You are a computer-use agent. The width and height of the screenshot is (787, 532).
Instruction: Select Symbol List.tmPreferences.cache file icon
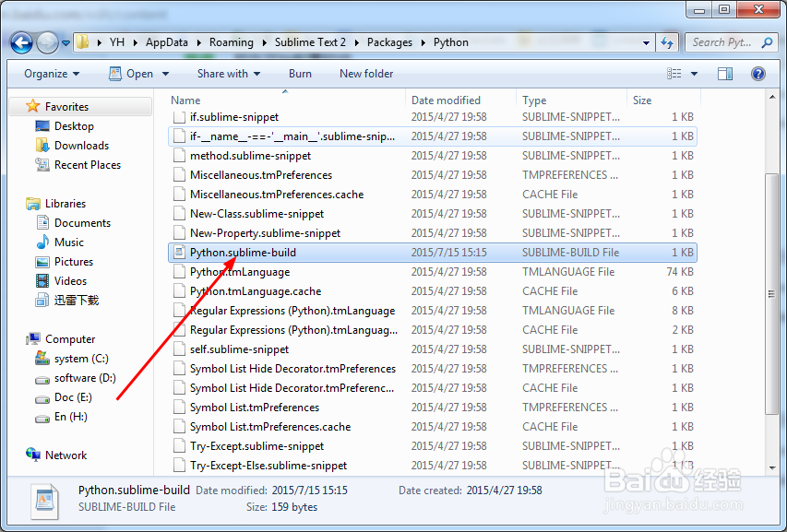[179, 427]
